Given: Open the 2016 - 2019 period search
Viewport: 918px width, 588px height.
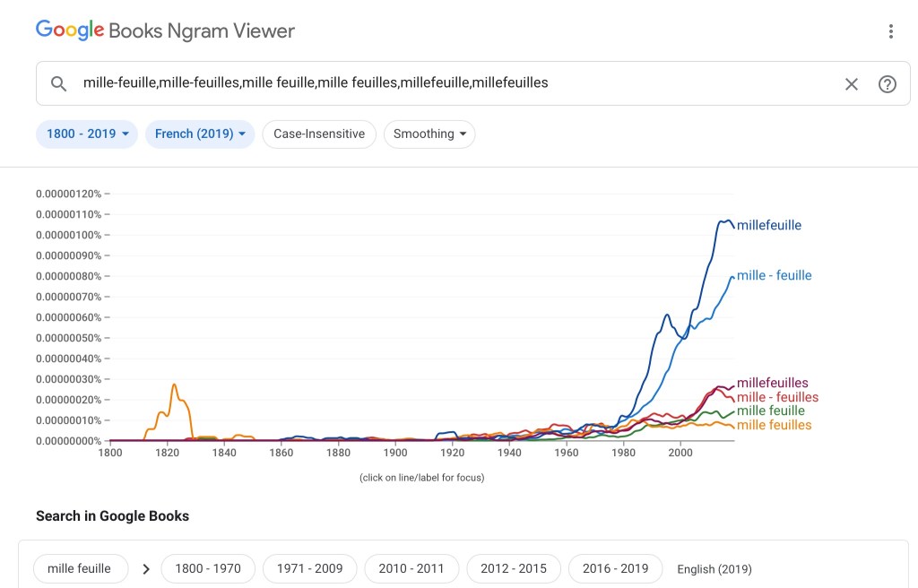Looking at the screenshot, I should [x=615, y=568].
